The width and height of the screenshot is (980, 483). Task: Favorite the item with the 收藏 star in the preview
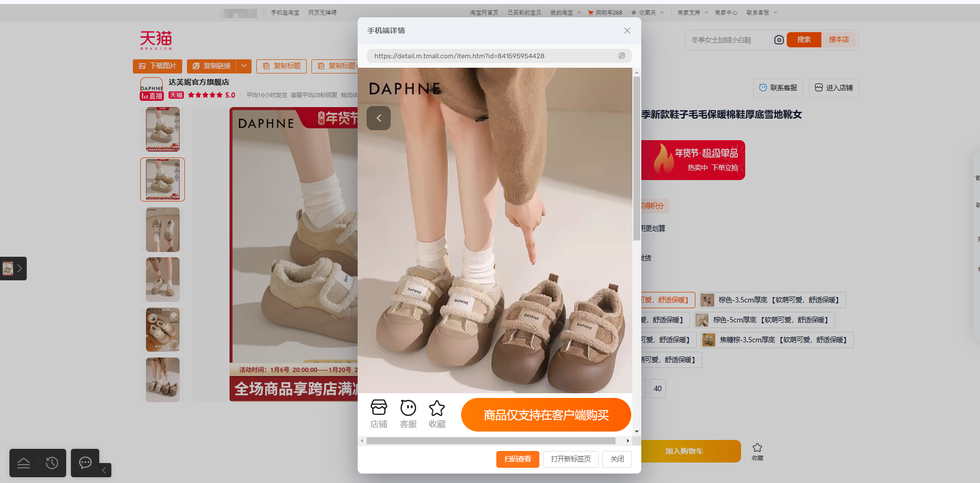click(x=437, y=414)
